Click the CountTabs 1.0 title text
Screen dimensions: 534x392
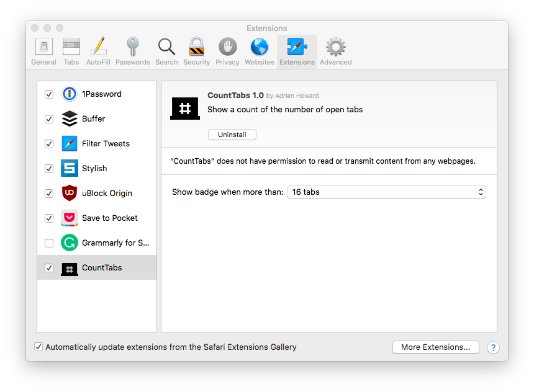click(236, 96)
